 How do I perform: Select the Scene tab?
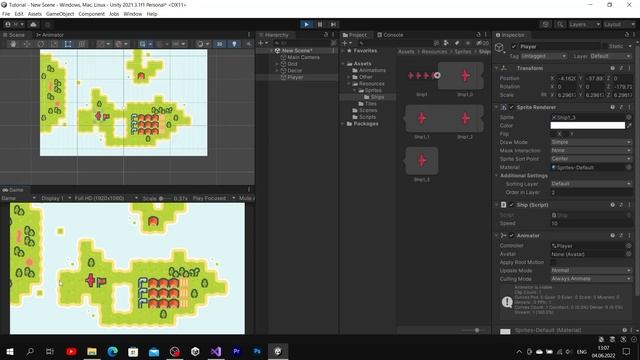14,35
